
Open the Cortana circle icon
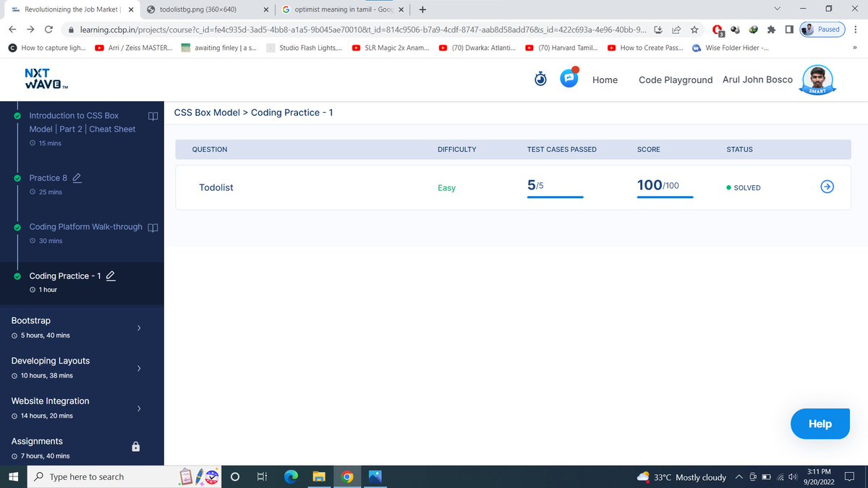point(234,477)
